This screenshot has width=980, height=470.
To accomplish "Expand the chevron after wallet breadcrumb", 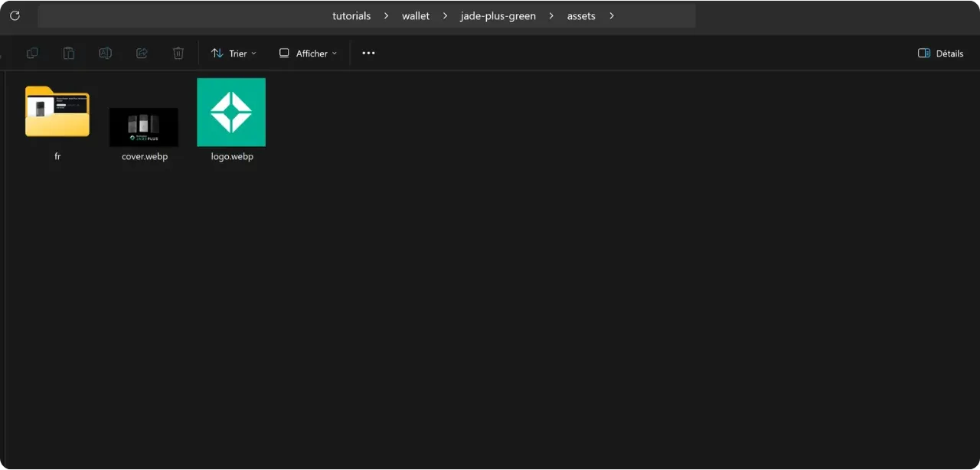I will [x=445, y=16].
